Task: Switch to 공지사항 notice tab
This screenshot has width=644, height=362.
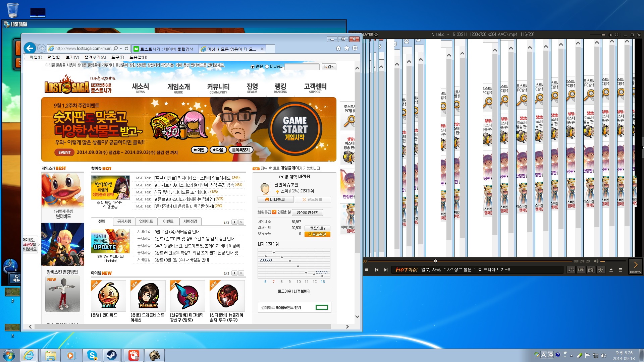Action: tap(124, 222)
